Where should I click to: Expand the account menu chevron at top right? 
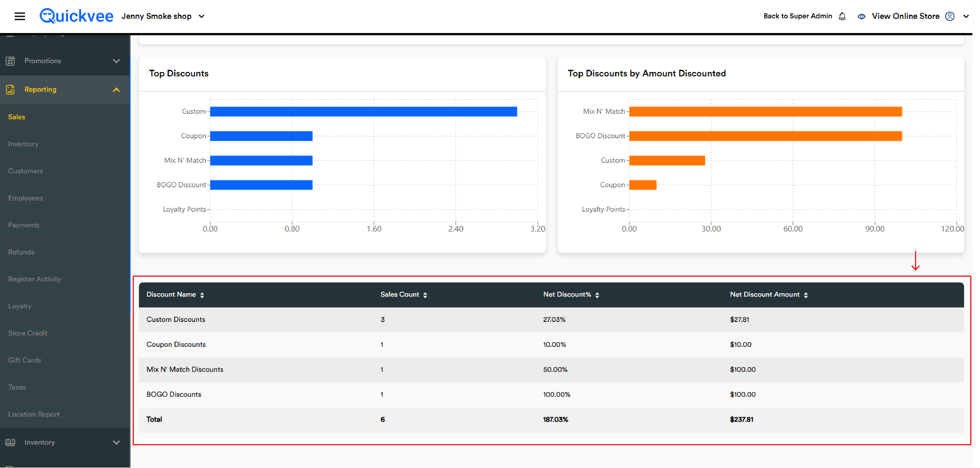[x=966, y=16]
